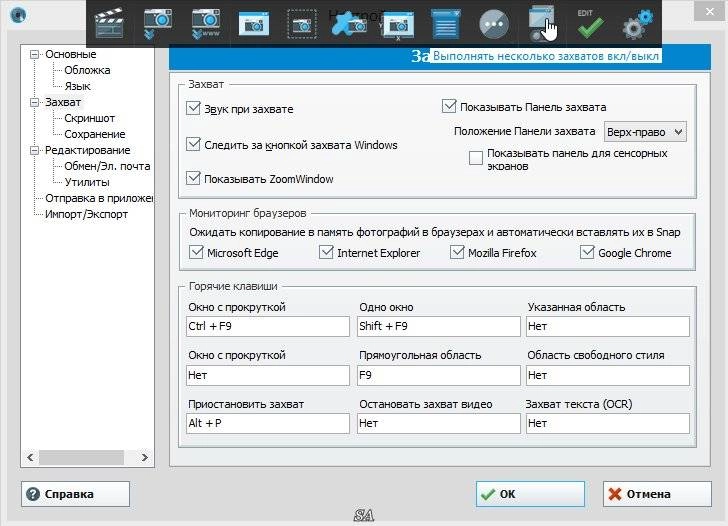This screenshot has width=728, height=526.
Task: Open the Обмен/Эл. почта page
Action: click(107, 166)
